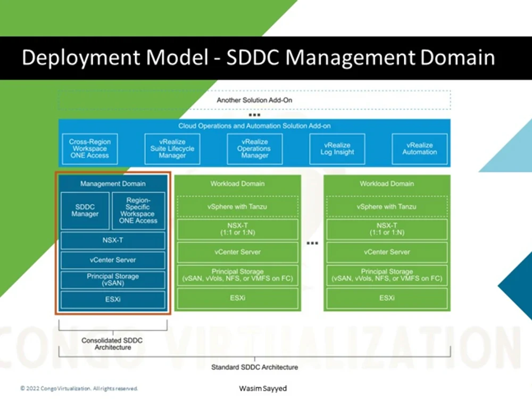The image size is (532, 399).
Task: Select Region-Specific Workspace ONE Access block
Action: click(x=139, y=211)
